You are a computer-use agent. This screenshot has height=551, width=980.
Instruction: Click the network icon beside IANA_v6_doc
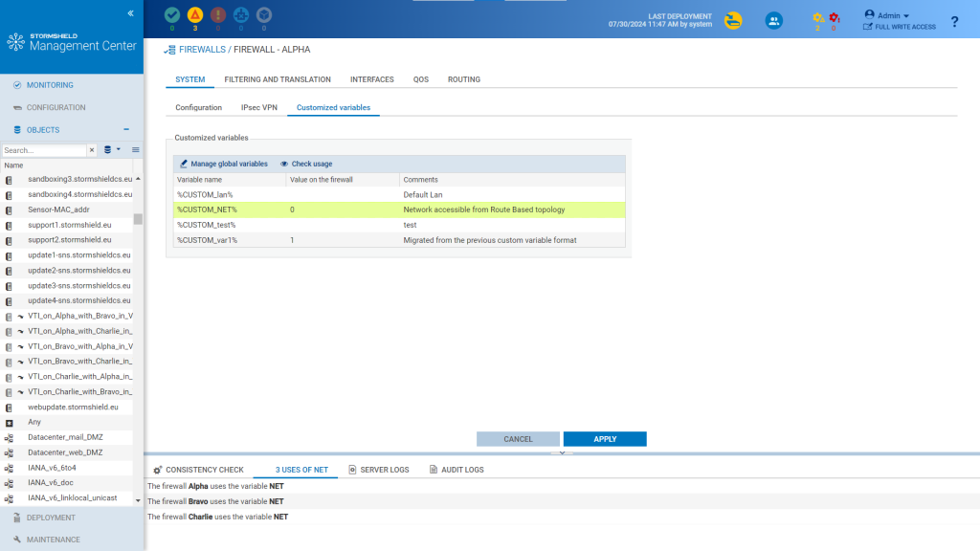click(9, 483)
